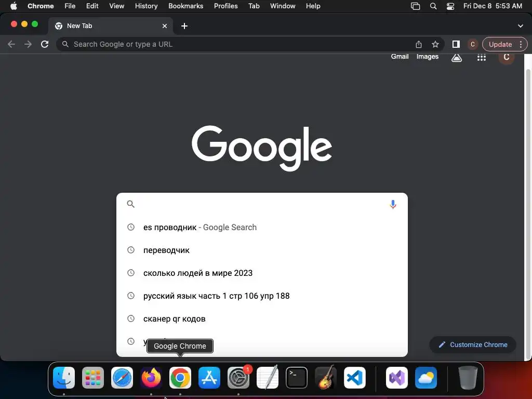532x399 pixels.
Task: Open Search Labs triangle icon
Action: point(457,58)
